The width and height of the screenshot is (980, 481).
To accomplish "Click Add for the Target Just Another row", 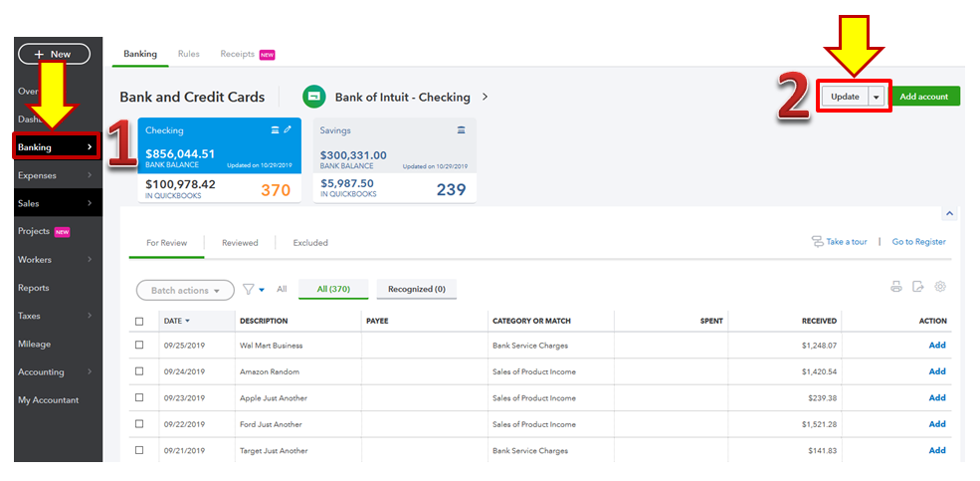I will pyautogui.click(x=937, y=450).
